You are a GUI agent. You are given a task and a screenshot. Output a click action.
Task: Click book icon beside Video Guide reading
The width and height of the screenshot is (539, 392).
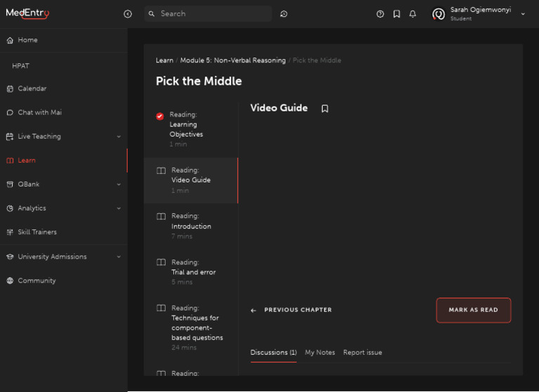161,170
